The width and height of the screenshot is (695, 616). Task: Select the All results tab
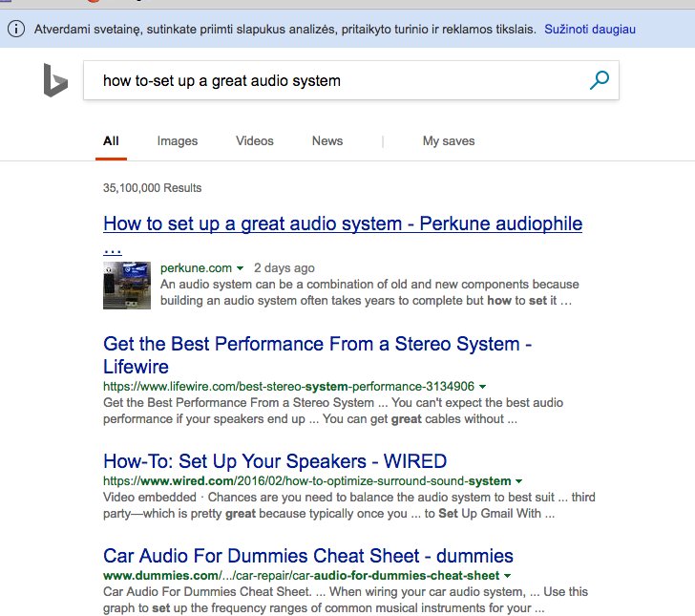[x=111, y=141]
